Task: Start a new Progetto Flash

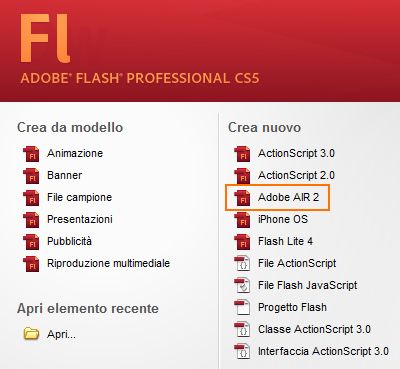Action: (x=292, y=307)
